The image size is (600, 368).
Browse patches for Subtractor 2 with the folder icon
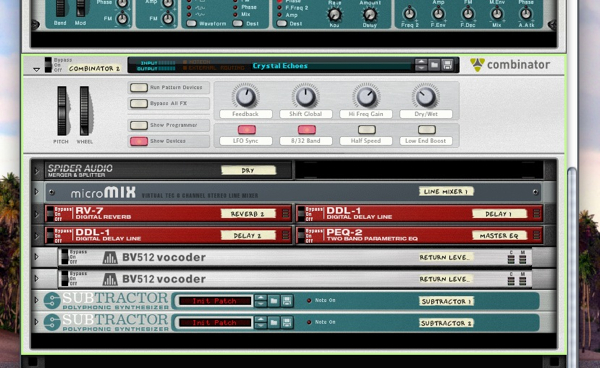tap(274, 323)
